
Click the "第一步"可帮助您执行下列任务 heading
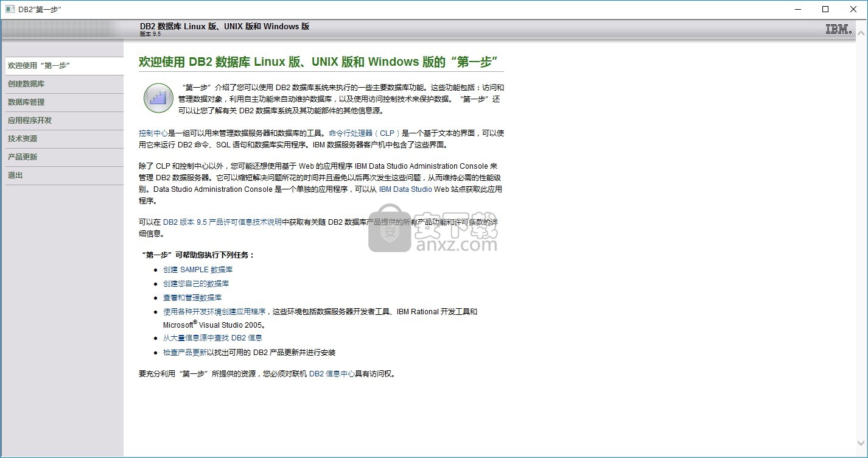(x=198, y=255)
